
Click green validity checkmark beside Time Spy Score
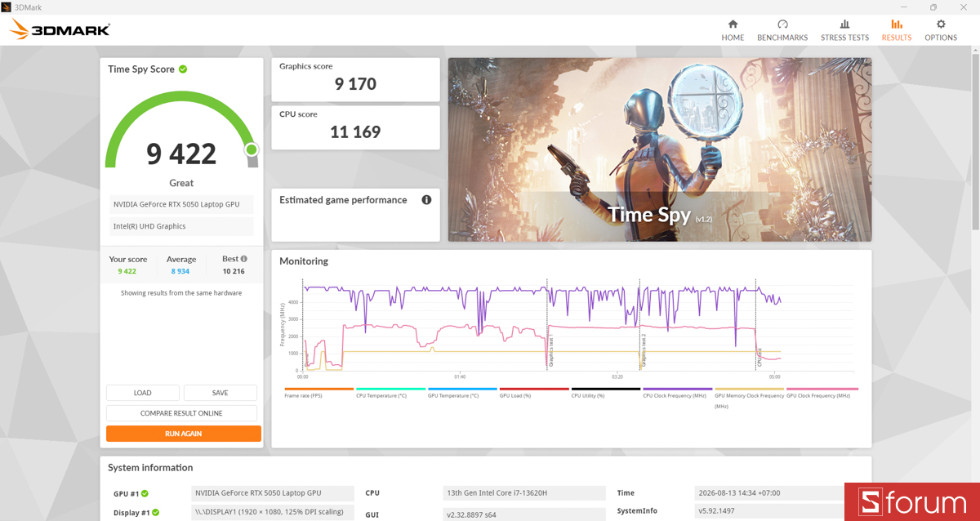[183, 69]
